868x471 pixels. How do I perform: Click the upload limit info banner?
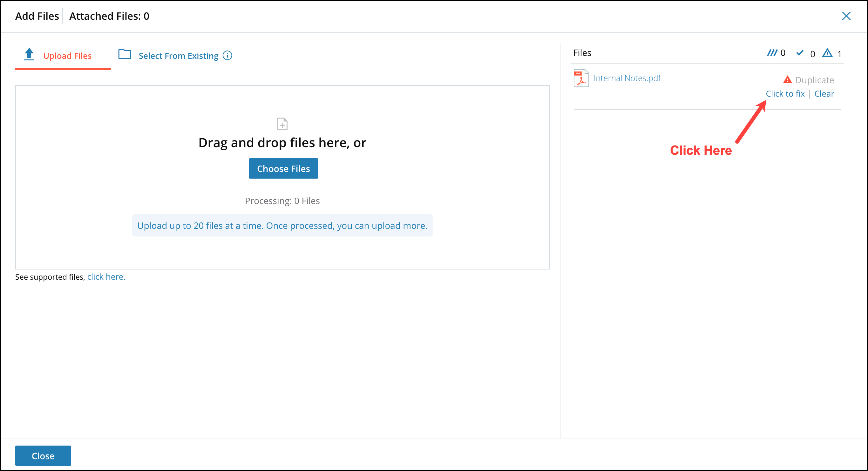[x=282, y=226]
